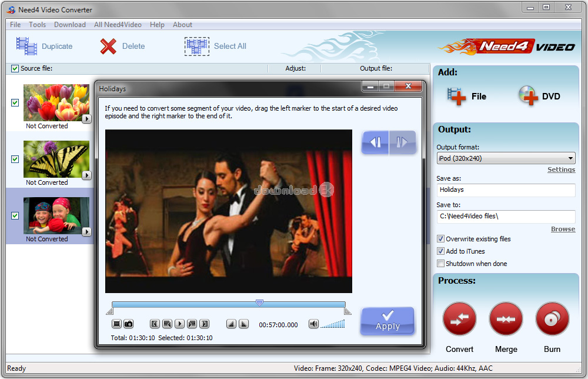Open the Download menu
This screenshot has height=379, width=588.
pos(70,25)
